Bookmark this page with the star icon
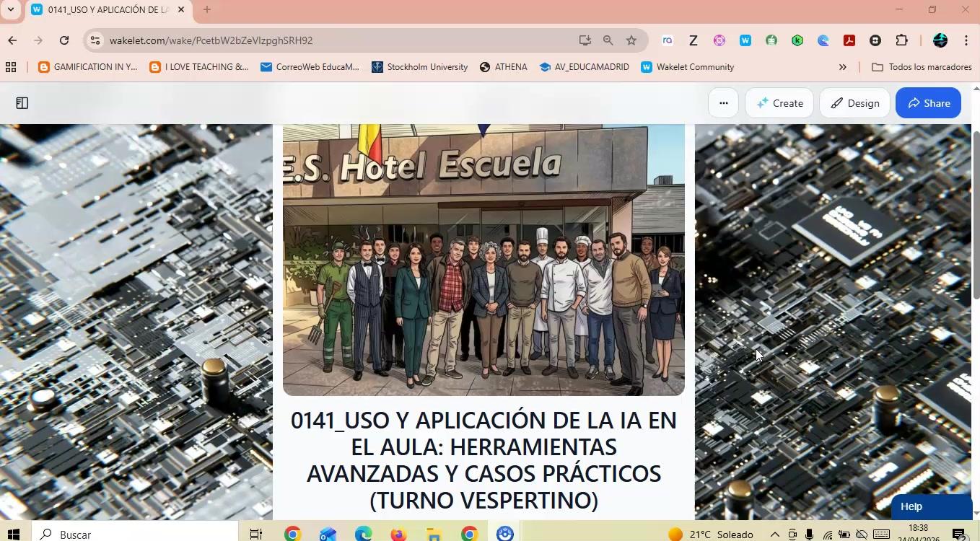The height and width of the screenshot is (541, 980). [631, 40]
